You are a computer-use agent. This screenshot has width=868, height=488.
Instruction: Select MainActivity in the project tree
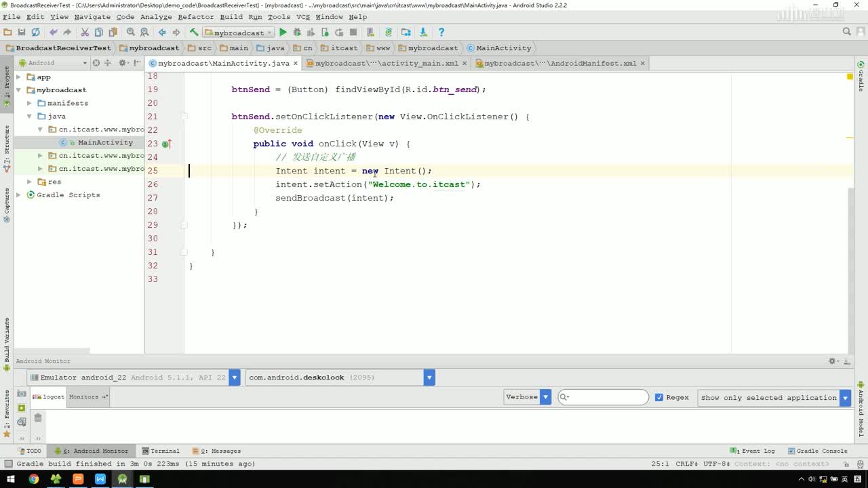tap(105, 142)
